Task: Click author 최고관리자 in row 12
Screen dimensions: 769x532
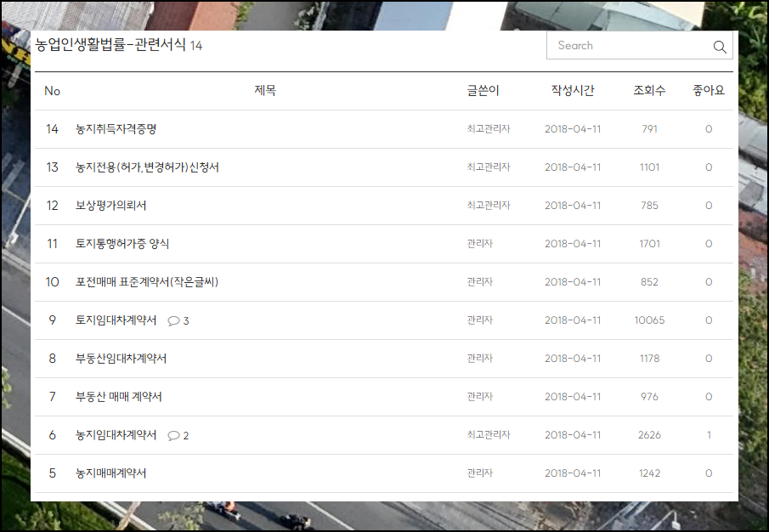Action: click(489, 206)
